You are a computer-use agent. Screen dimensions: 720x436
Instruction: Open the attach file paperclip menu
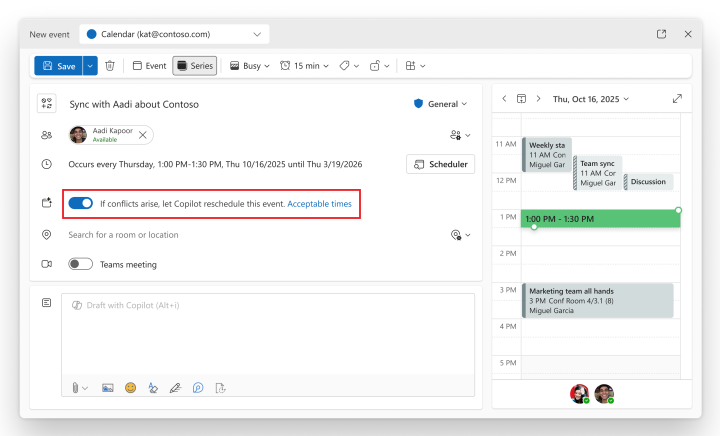point(79,388)
